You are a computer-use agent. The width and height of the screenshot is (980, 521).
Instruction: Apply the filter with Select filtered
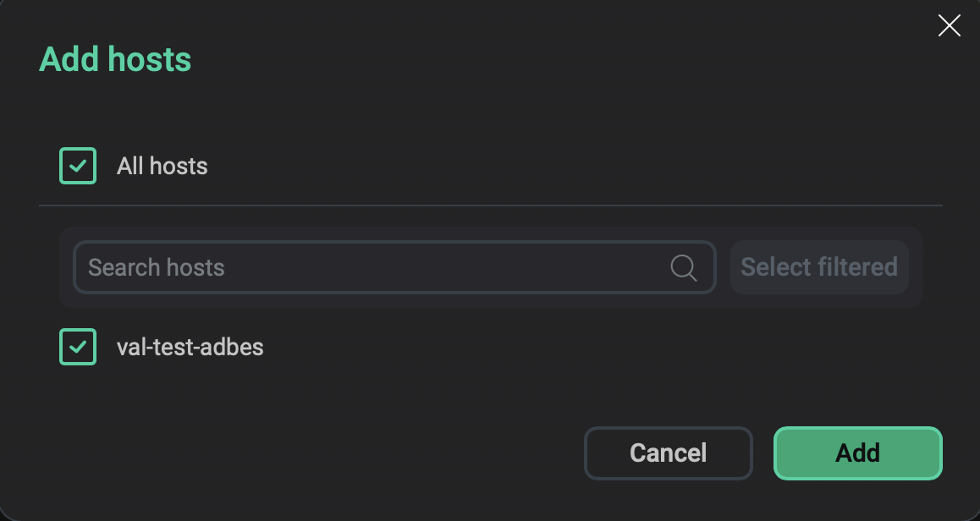(818, 267)
